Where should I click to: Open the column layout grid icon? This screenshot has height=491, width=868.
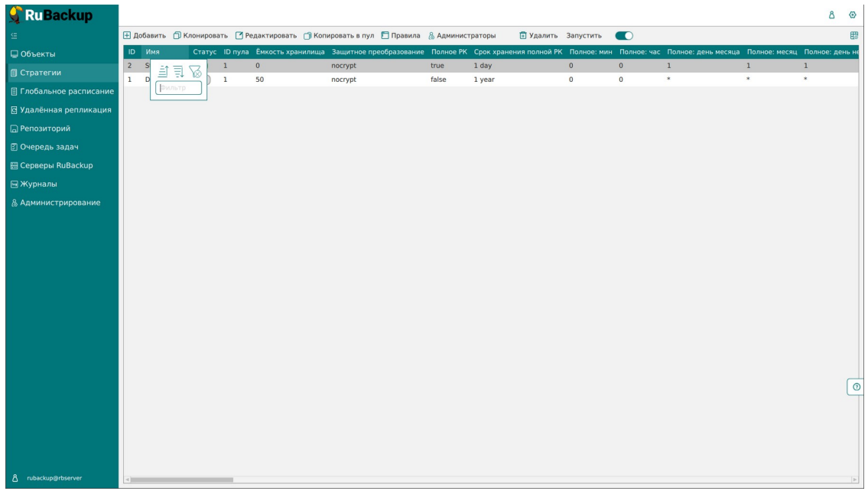(x=854, y=35)
